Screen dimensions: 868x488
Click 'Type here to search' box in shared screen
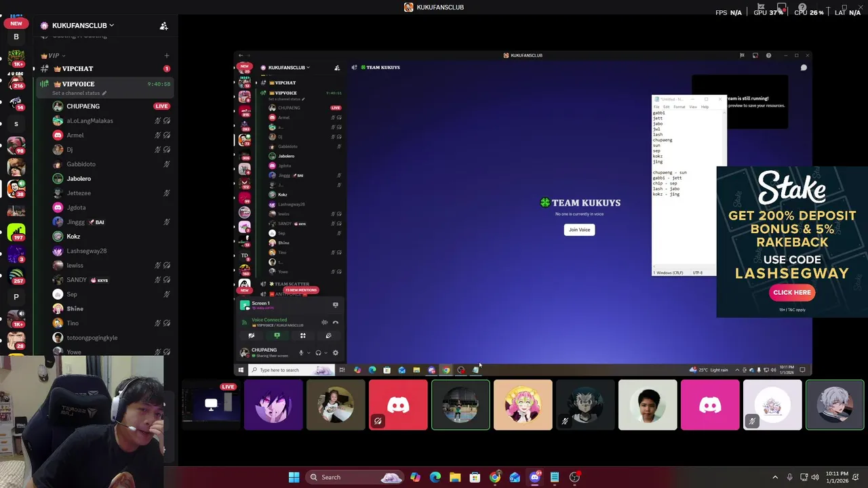[292, 370]
